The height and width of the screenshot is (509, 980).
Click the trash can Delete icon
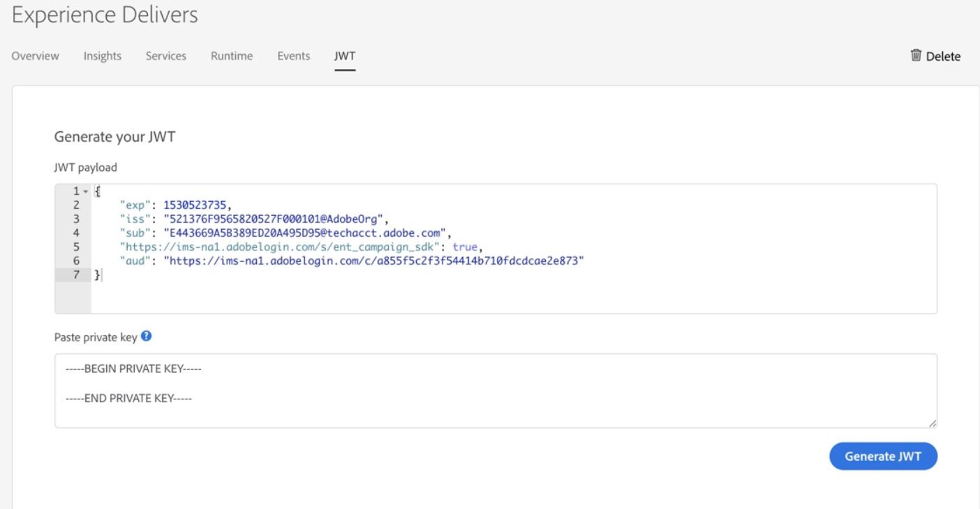tap(916, 56)
